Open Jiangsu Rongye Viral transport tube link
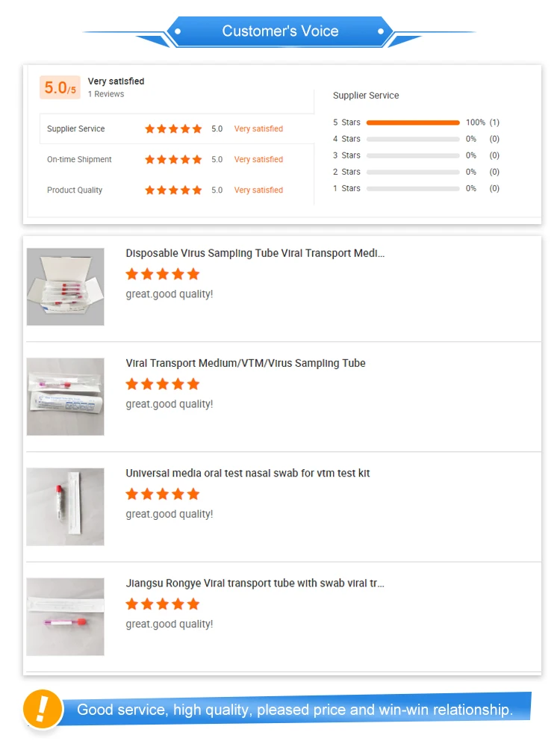Viewport: 560px width, 747px height. click(x=255, y=583)
